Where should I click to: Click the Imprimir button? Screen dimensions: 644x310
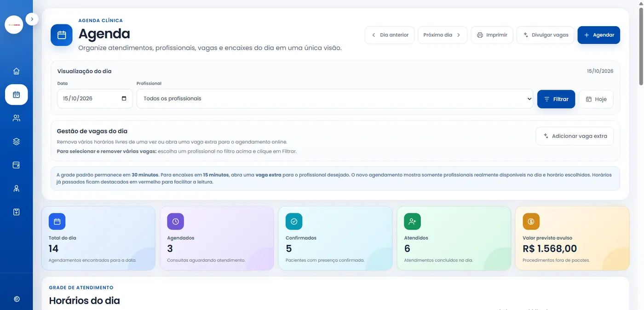pos(492,35)
